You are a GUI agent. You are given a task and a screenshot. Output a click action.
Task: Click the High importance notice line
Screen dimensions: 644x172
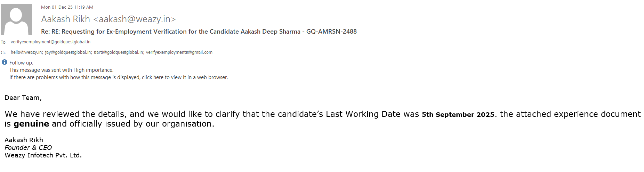61,70
